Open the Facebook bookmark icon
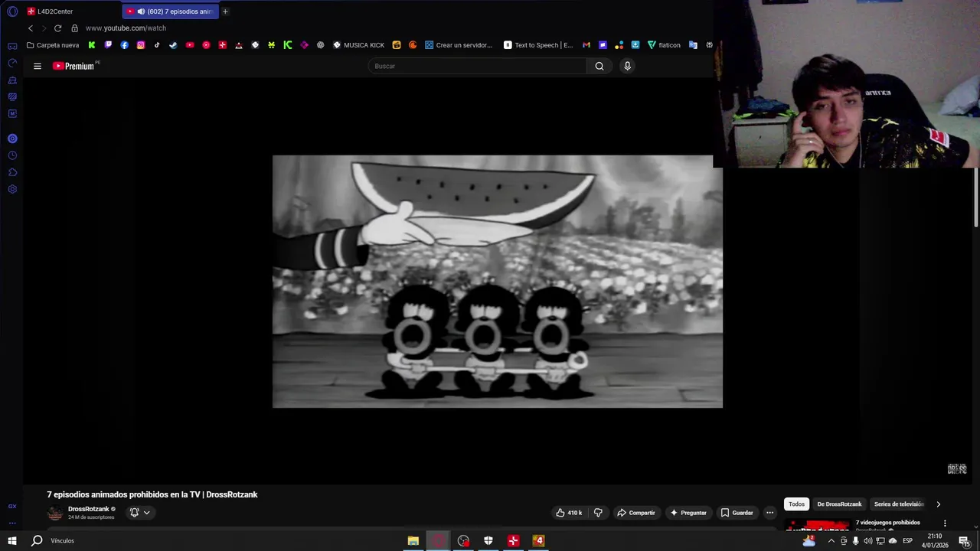980x551 pixels. point(124,45)
